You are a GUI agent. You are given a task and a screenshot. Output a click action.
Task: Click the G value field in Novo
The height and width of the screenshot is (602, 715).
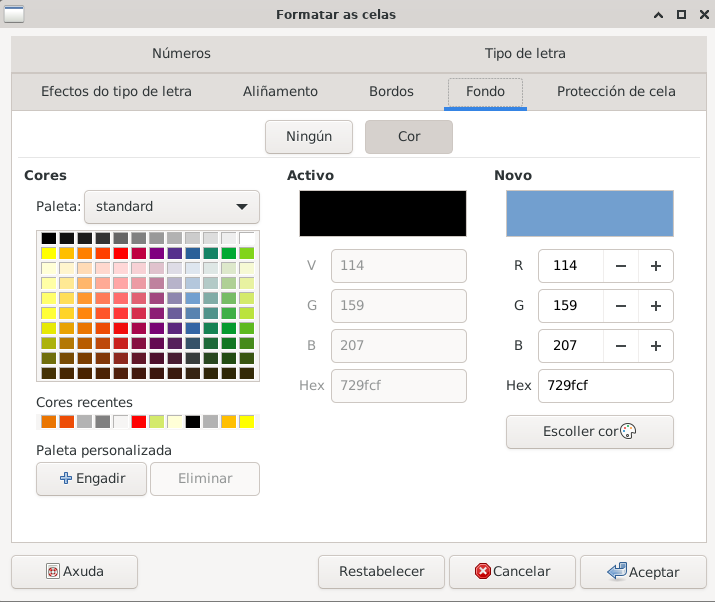(571, 306)
